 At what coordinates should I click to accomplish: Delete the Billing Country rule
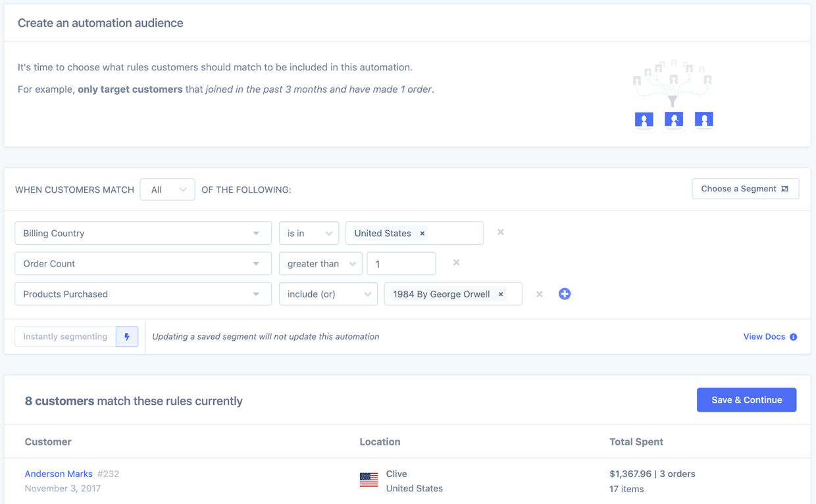(x=500, y=232)
